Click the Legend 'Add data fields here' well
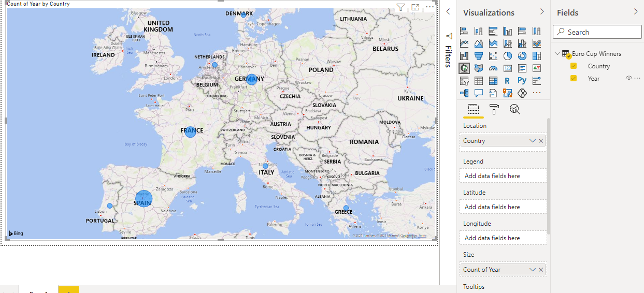The image size is (644, 293). 503,176
